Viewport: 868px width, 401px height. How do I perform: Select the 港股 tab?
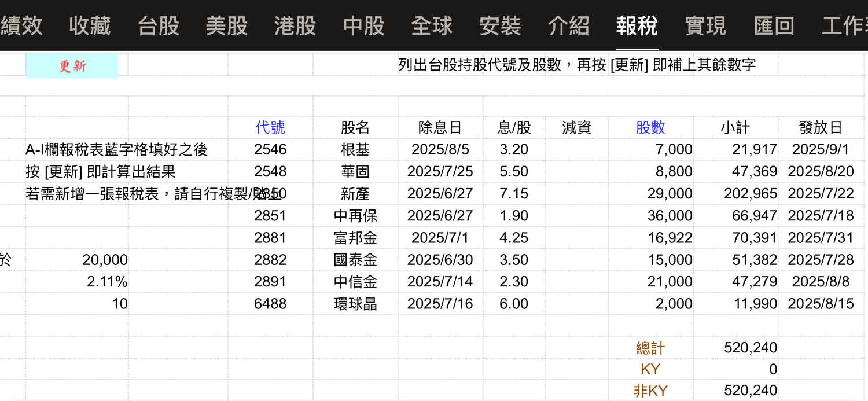pyautogui.click(x=295, y=26)
